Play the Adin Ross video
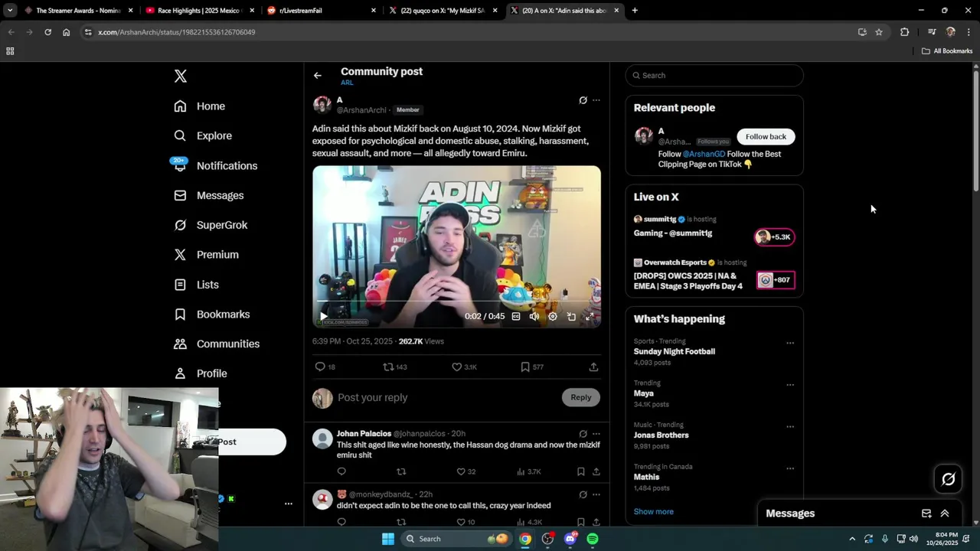This screenshot has width=980, height=551. [x=324, y=316]
